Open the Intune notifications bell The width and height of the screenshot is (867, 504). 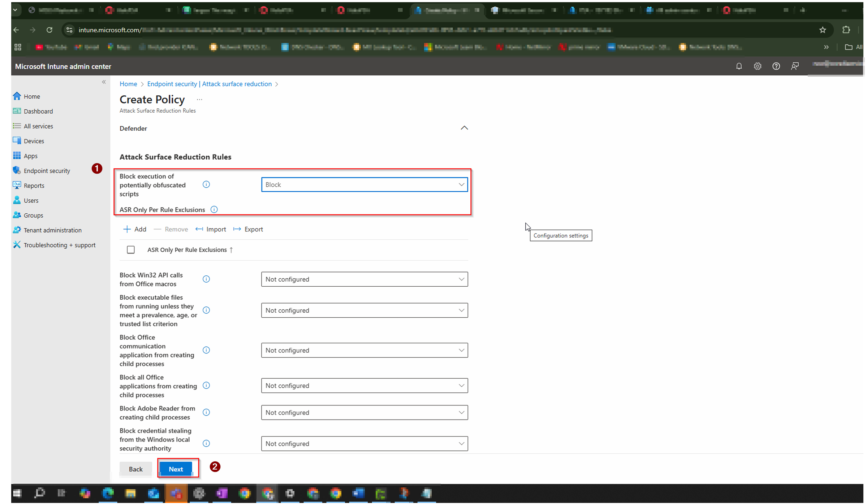(739, 66)
